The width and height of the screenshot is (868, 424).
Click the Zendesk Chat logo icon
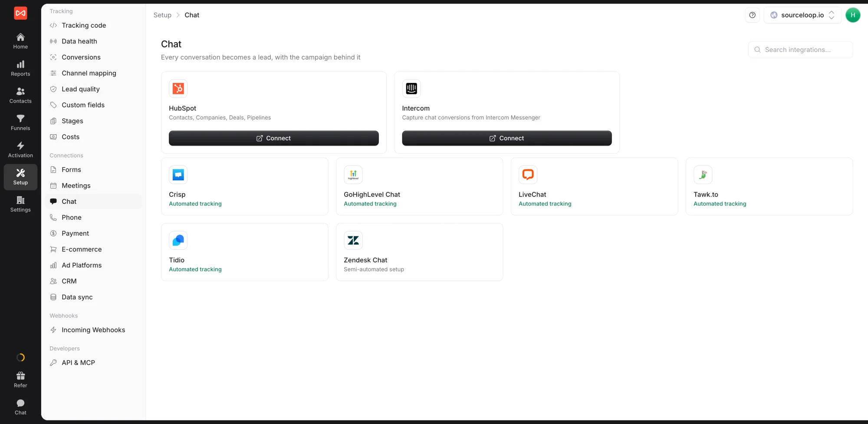point(353,240)
